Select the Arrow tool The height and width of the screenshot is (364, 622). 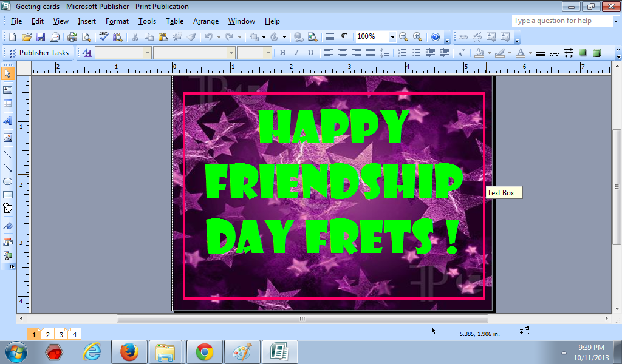coord(8,169)
